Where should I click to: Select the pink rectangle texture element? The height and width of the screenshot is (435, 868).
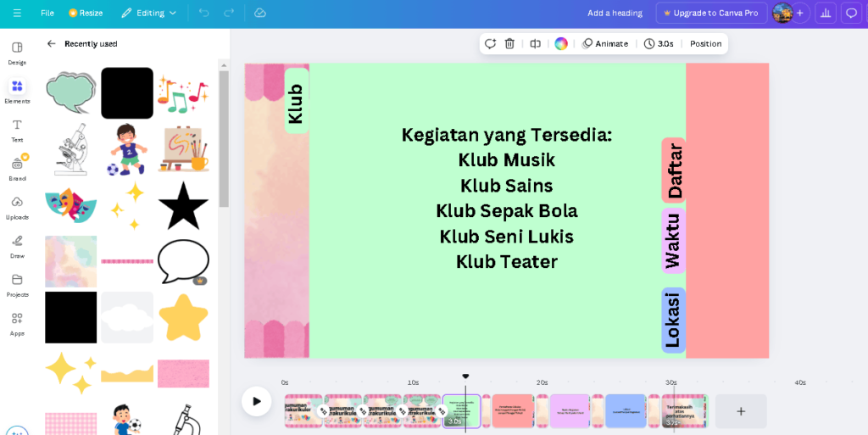click(183, 373)
